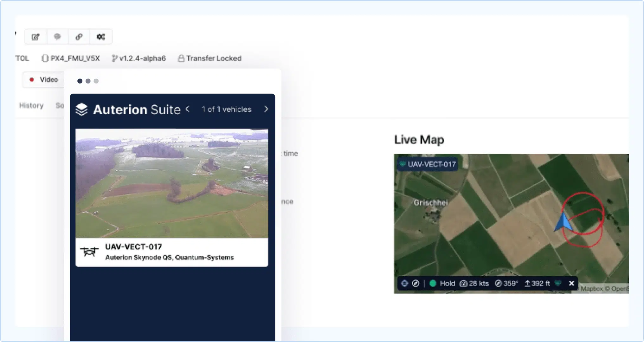This screenshot has height=342, width=644.
Task: Click the 'Grischhei' place label on map
Action: (x=431, y=202)
